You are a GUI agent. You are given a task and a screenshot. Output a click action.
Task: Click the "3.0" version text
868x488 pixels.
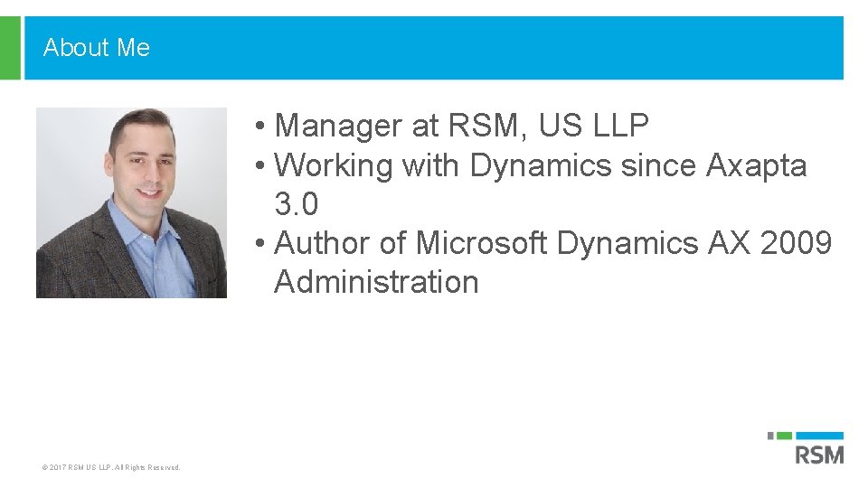[297, 205]
